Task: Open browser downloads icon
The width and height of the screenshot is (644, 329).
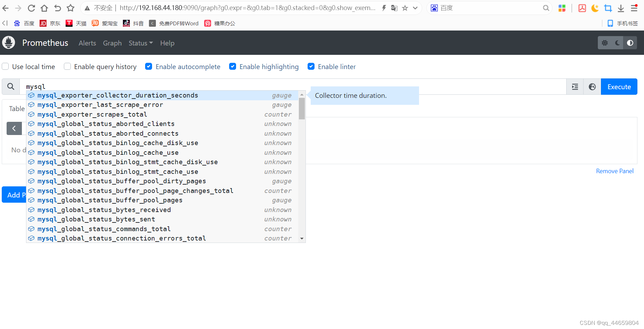Action: 621,8
